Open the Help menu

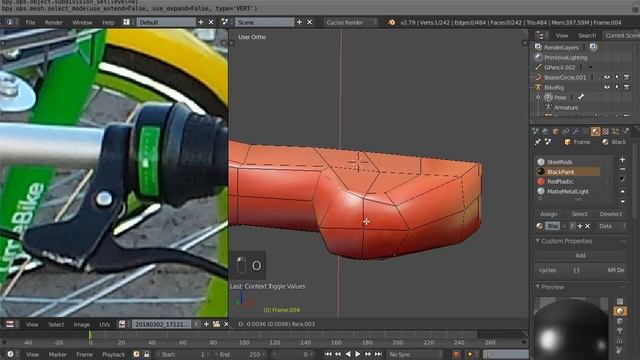pos(108,22)
